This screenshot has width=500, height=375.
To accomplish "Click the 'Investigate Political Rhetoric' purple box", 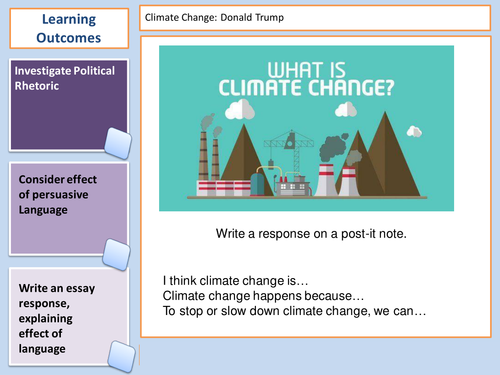I will click(69, 105).
